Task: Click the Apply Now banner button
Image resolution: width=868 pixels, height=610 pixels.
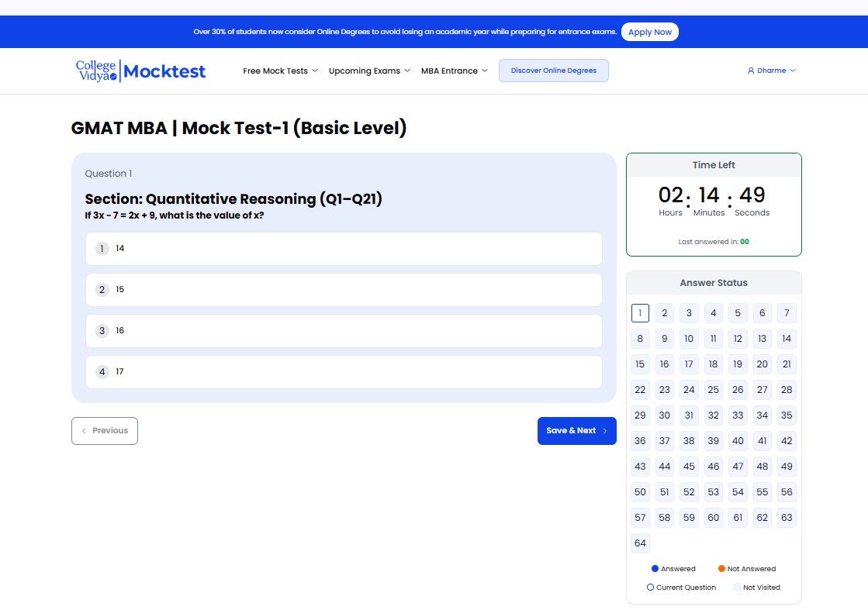Action: pos(650,32)
